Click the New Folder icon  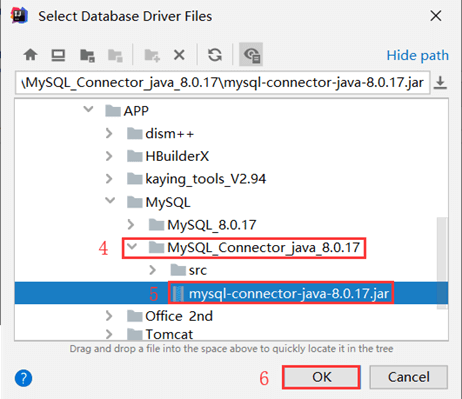click(152, 55)
